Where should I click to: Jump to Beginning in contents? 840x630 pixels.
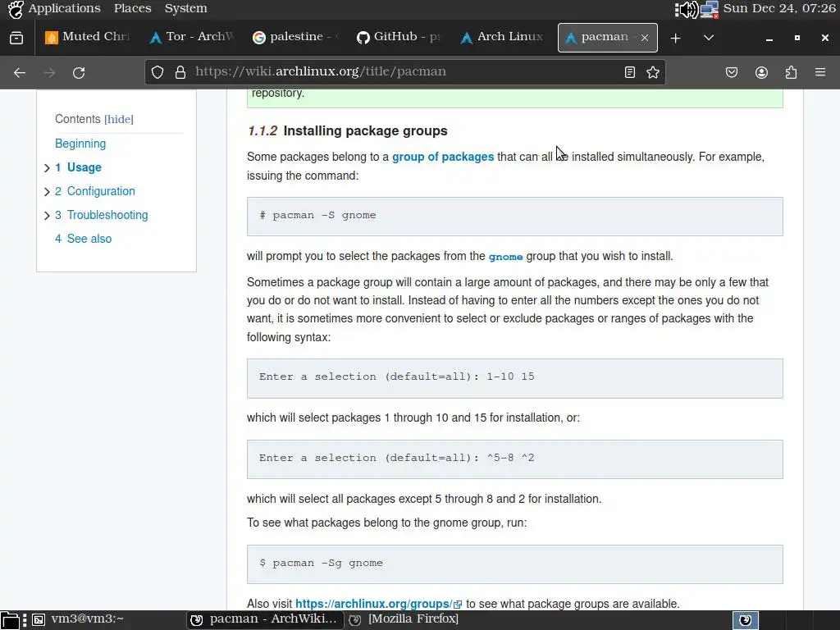[x=80, y=144]
